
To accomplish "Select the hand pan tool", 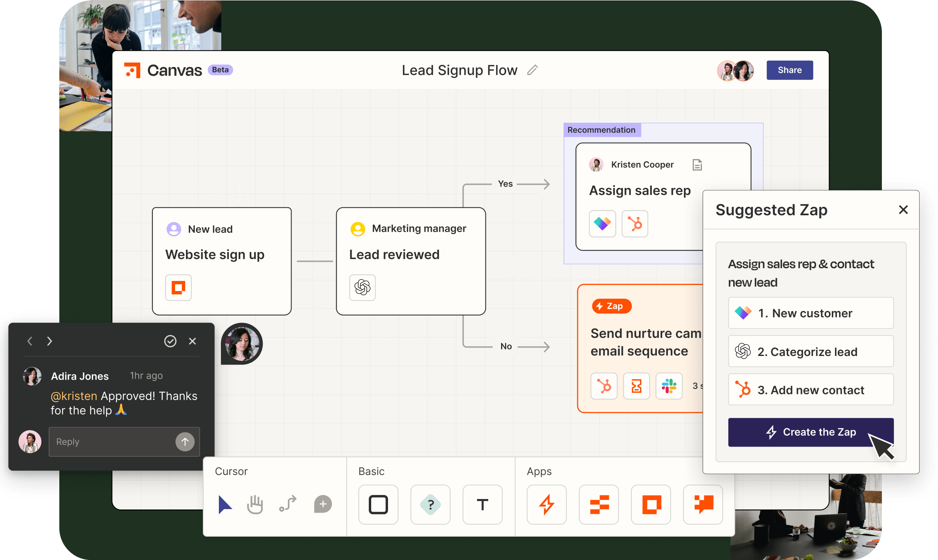I will point(255,504).
